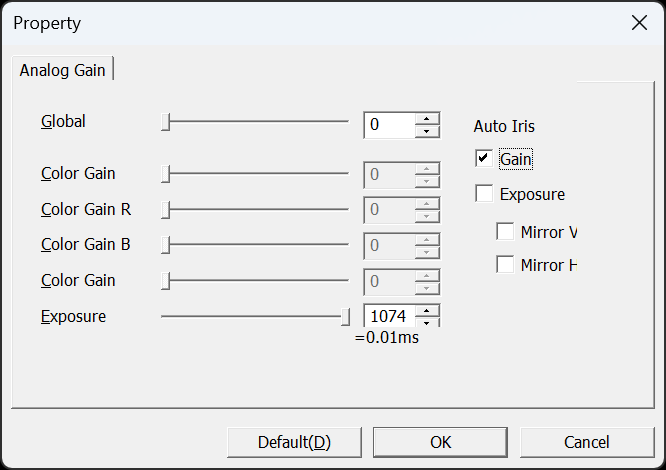Click the Default(D) button
Screen dimensions: 666x470
294,442
